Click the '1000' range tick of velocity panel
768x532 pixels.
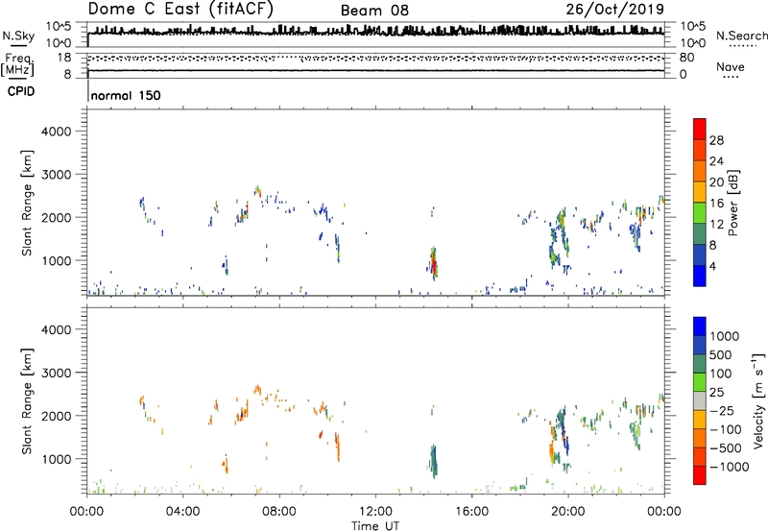(x=57, y=459)
